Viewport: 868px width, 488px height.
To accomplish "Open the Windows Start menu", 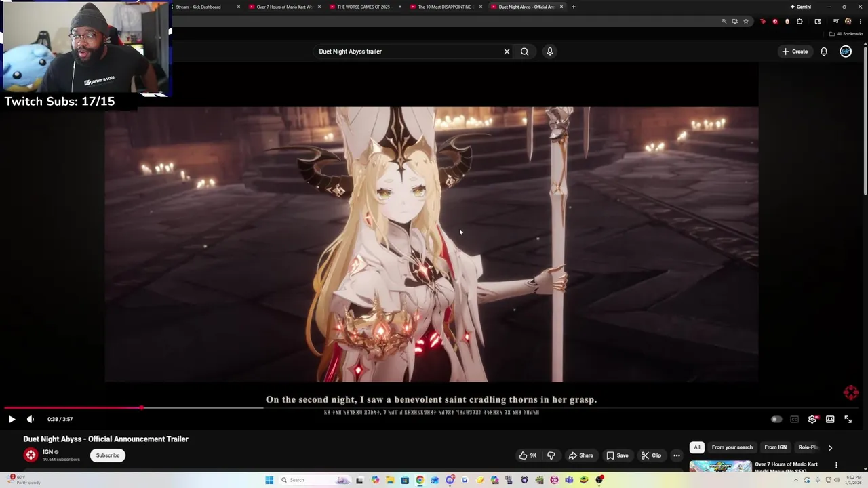I will click(269, 480).
